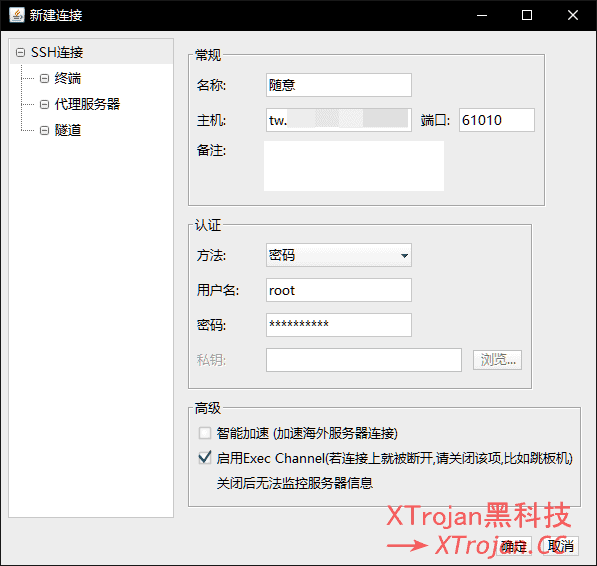Screen dimensions: 597x566
Task: Click the 关闭后无法监控服务器信息 note text
Action: (x=295, y=483)
